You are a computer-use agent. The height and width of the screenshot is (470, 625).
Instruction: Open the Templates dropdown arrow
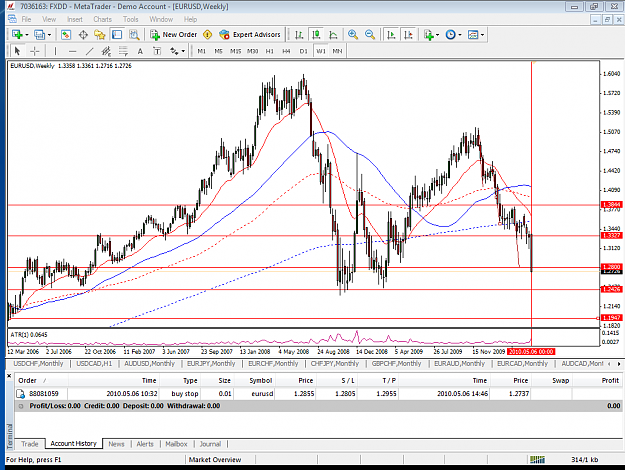coord(483,35)
